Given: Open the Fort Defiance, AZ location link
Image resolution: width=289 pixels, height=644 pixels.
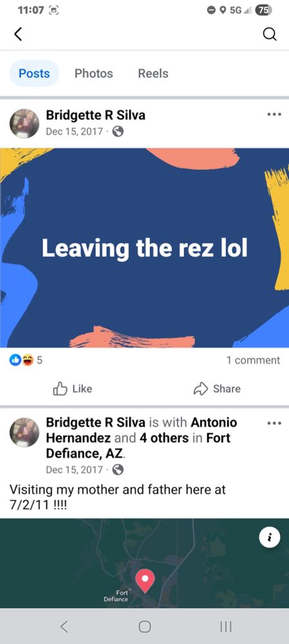Looking at the screenshot, I should 138,446.
